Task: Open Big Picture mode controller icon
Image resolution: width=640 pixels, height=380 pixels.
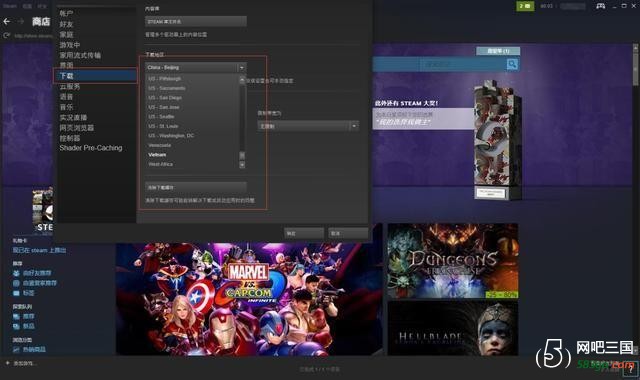Action: (600, 6)
